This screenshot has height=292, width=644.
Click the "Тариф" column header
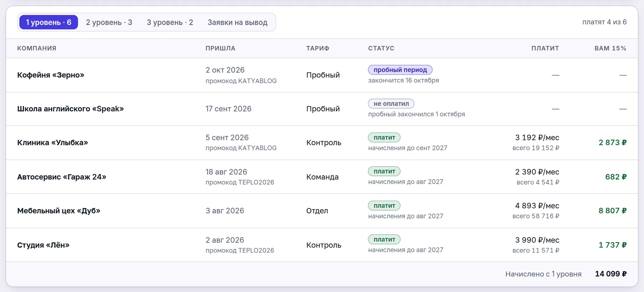[318, 48]
